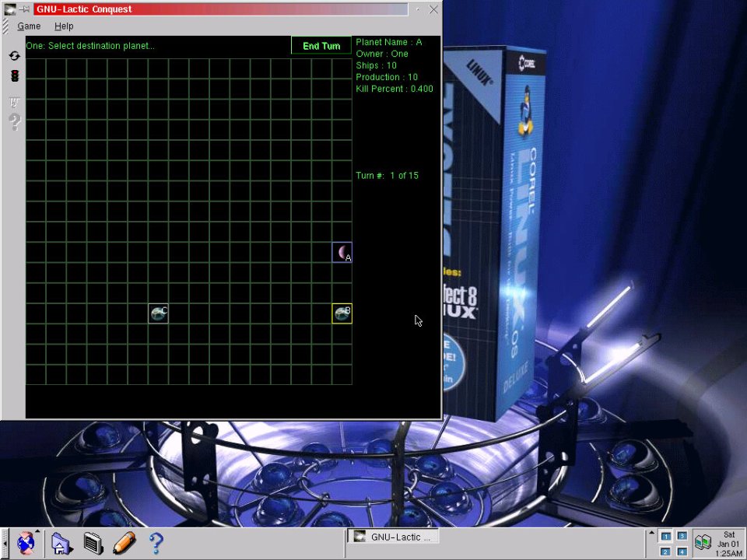Click the GNU-Lactic taskbar button
Screen dimensions: 747x560
pyautogui.click(x=393, y=537)
